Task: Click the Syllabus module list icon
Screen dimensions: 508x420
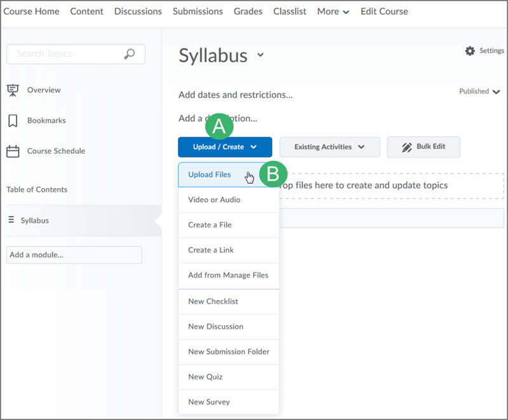Action: (x=11, y=220)
